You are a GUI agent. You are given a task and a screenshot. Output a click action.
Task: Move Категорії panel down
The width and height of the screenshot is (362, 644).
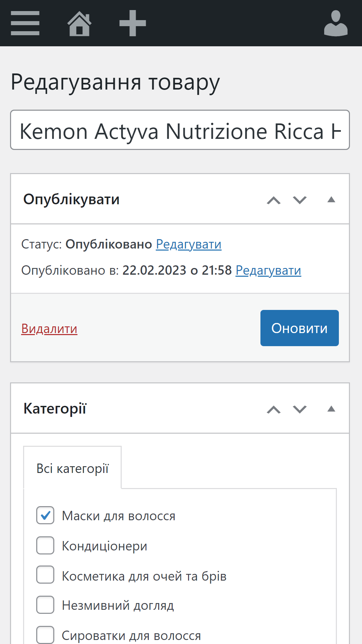300,409
